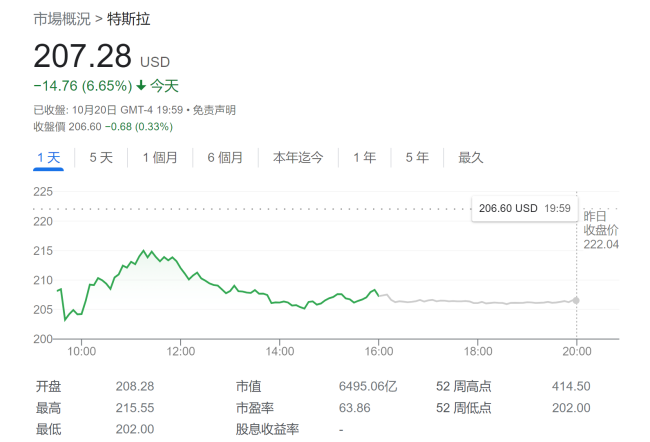The image size is (650, 442).
Task: Select the 本年迄今 range tab
Action: [x=298, y=158]
